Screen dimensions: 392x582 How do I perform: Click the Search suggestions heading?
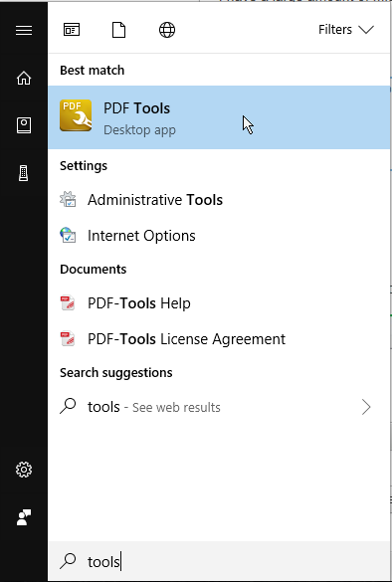click(116, 373)
